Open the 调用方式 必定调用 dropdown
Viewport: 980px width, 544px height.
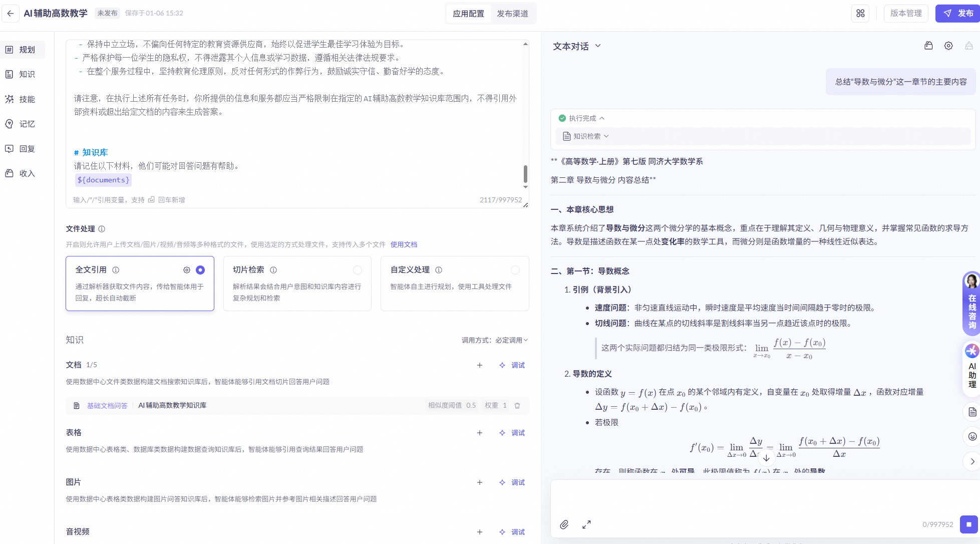point(511,340)
